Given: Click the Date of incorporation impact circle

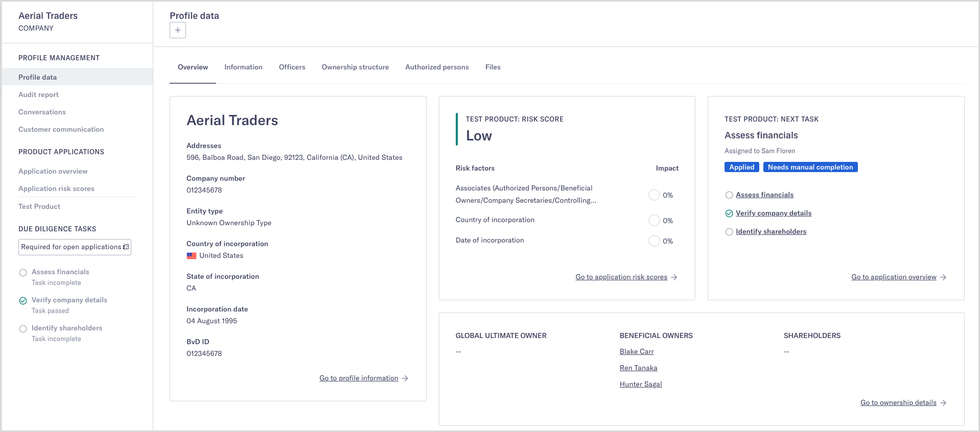Looking at the screenshot, I should point(654,241).
